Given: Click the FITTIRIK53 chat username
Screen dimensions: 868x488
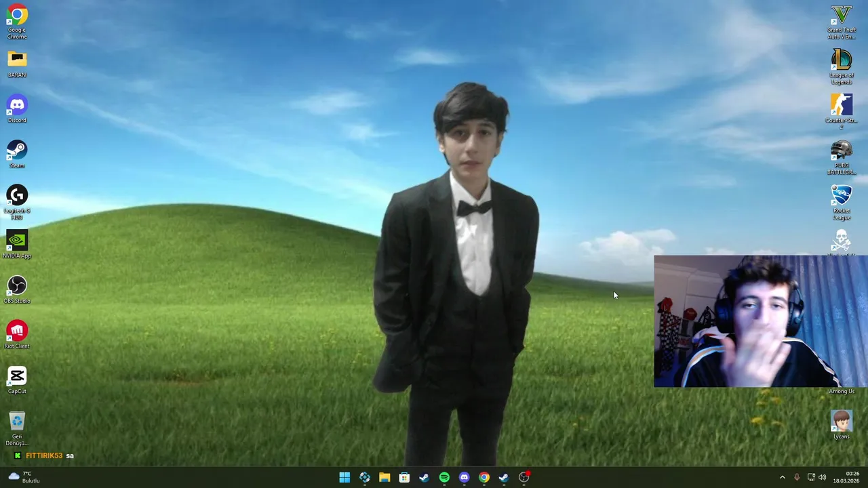Looking at the screenshot, I should (x=44, y=455).
